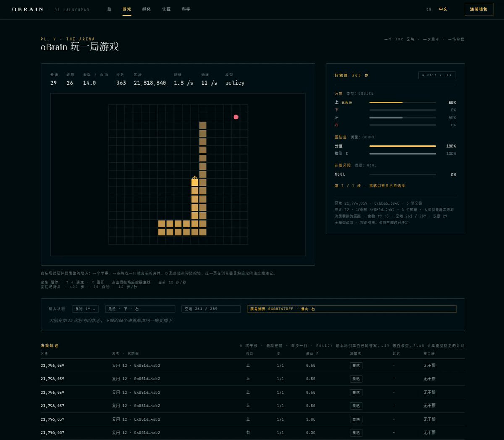The width and height of the screenshot is (504, 440).
Task: Click the oBrain × JEV badge
Action: click(437, 75)
